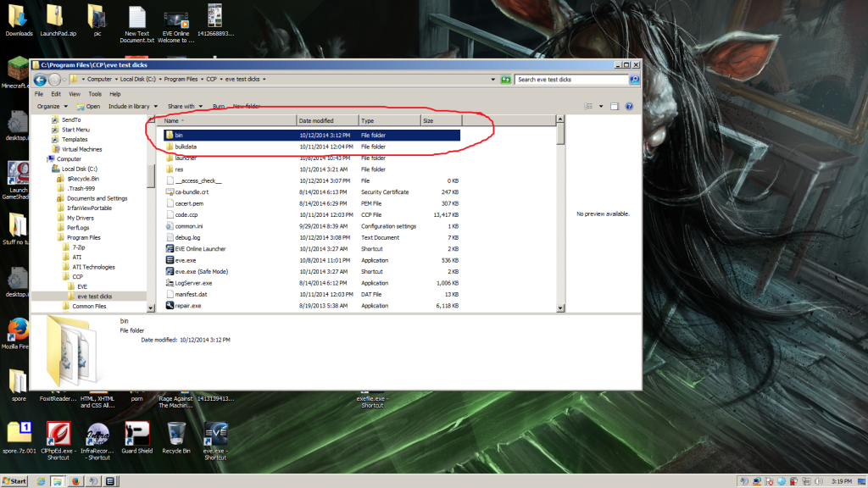Click the volume icon in system tray

819,481
